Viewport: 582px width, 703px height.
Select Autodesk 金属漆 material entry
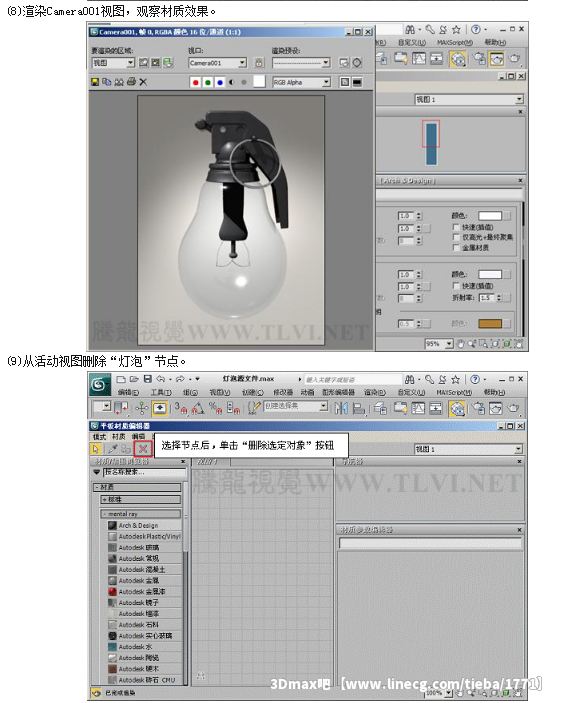click(145, 592)
